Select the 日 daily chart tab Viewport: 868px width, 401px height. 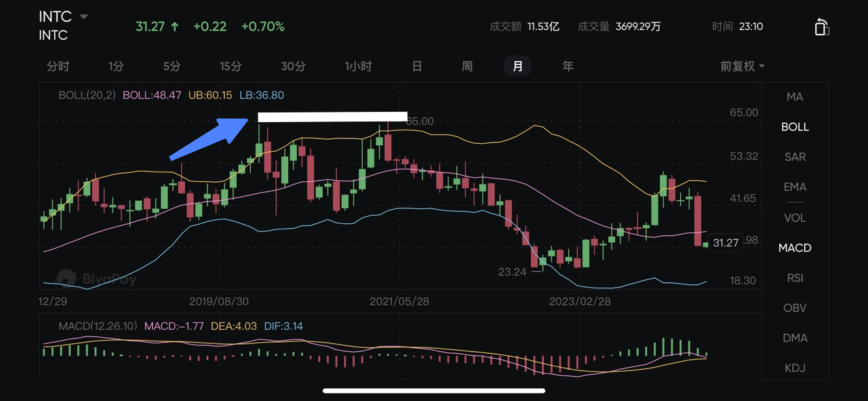pyautogui.click(x=417, y=66)
